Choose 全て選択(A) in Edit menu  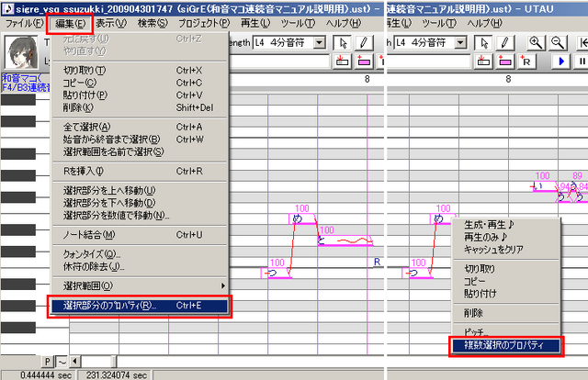140,127
